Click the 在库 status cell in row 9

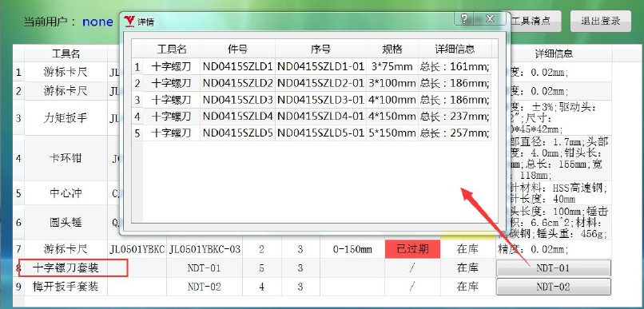pyautogui.click(x=467, y=287)
